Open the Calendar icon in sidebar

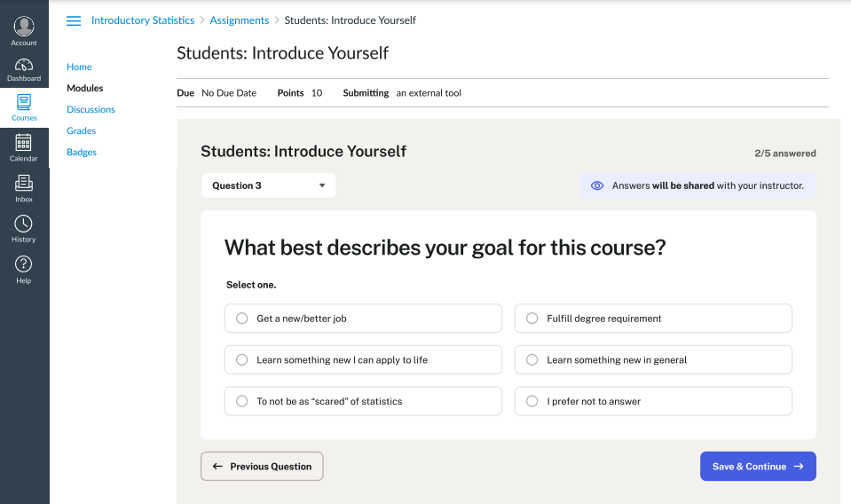(24, 146)
